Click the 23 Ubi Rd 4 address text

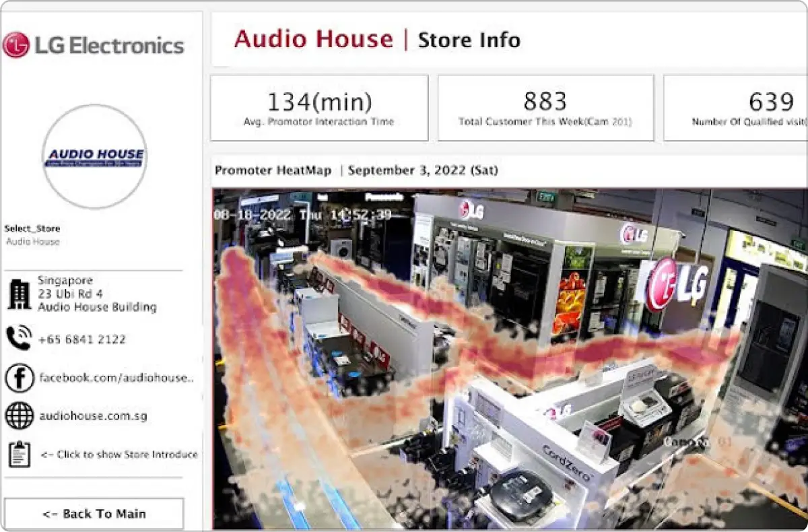(x=70, y=294)
